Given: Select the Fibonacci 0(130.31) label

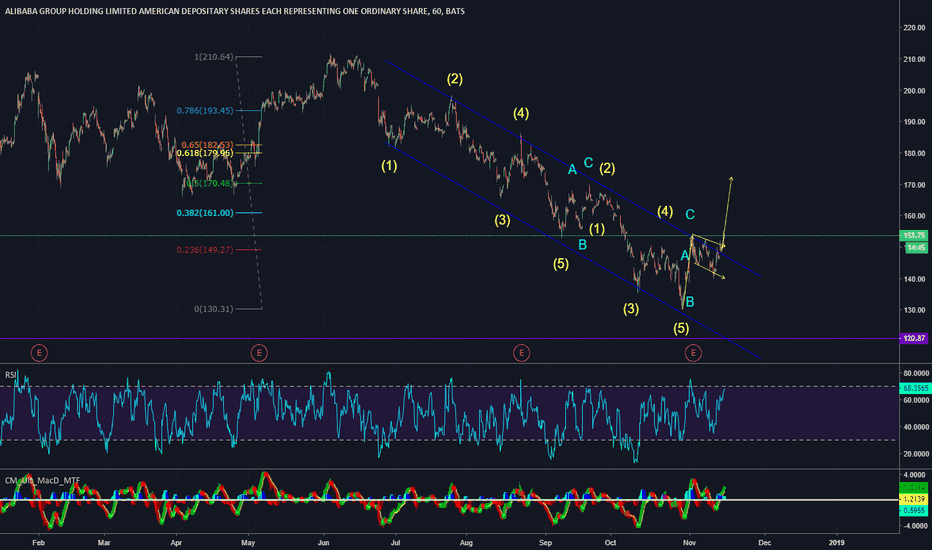Looking at the screenshot, I should pyautogui.click(x=214, y=309).
